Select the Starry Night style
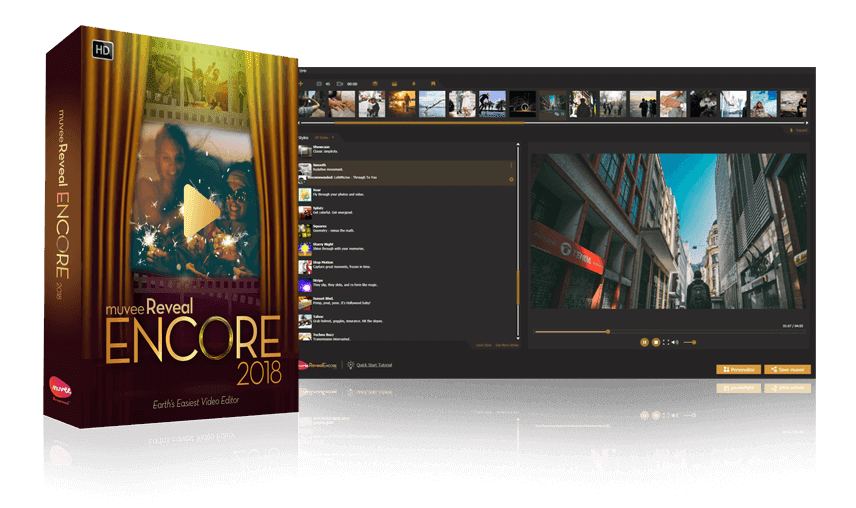This screenshot has width=856, height=508. tap(407, 247)
